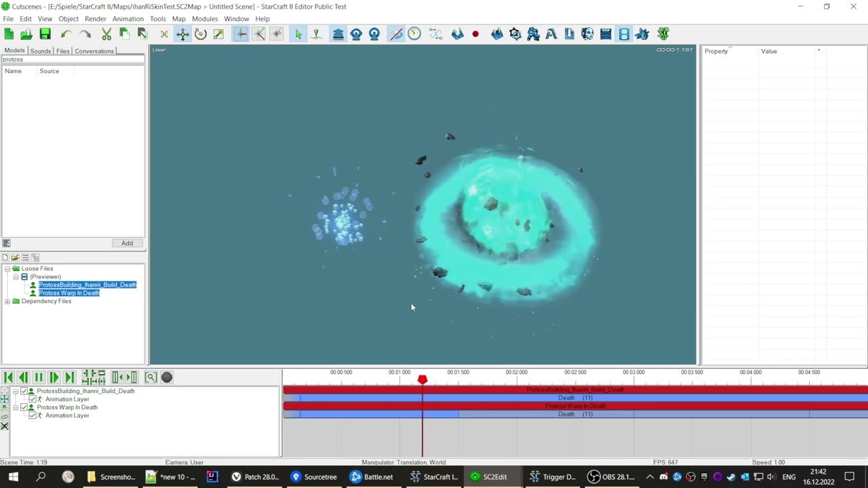
Task: Click the Cut scissors icon
Action: (106, 34)
